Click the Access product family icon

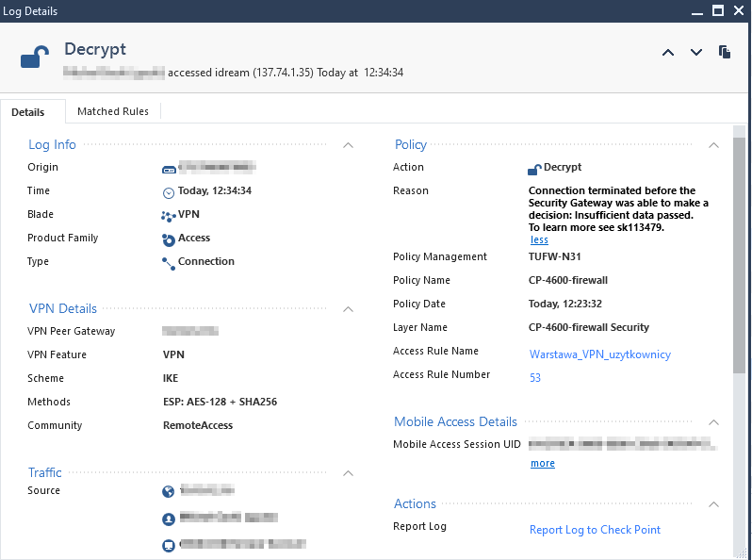tap(169, 239)
